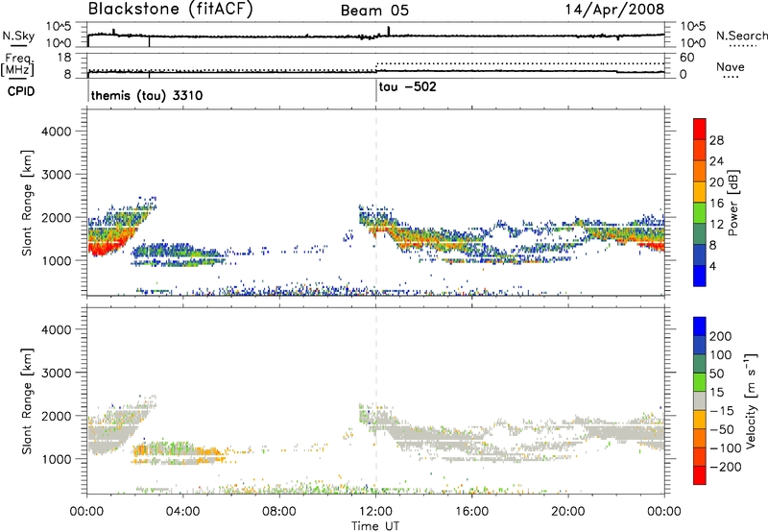Click the '60' Nave axis tick

[686, 58]
